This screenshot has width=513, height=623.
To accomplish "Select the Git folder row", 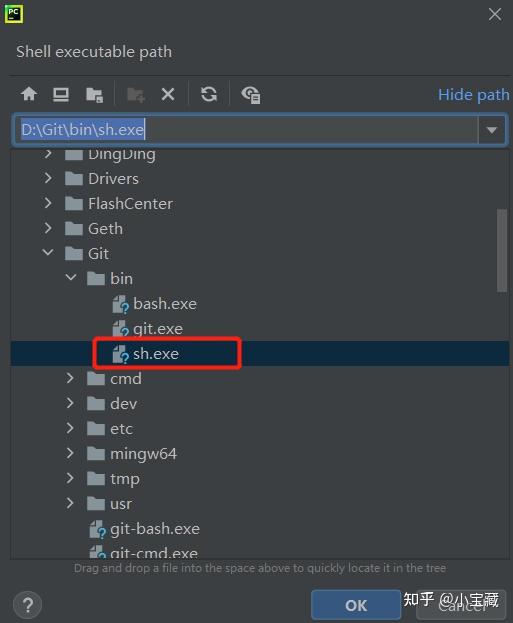I will pos(260,253).
